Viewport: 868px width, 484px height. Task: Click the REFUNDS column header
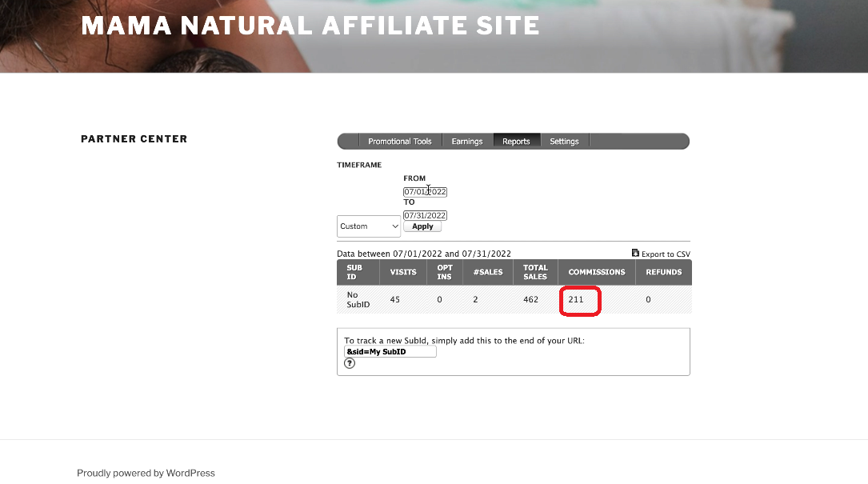(x=664, y=272)
